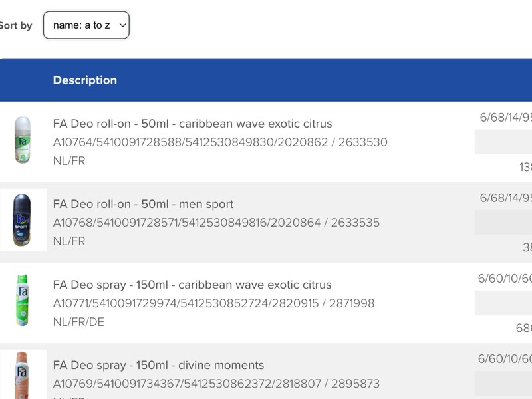Image resolution: width=532 pixels, height=399 pixels.
Task: Open the caribbean wave spray product image
Action: pyautogui.click(x=23, y=301)
